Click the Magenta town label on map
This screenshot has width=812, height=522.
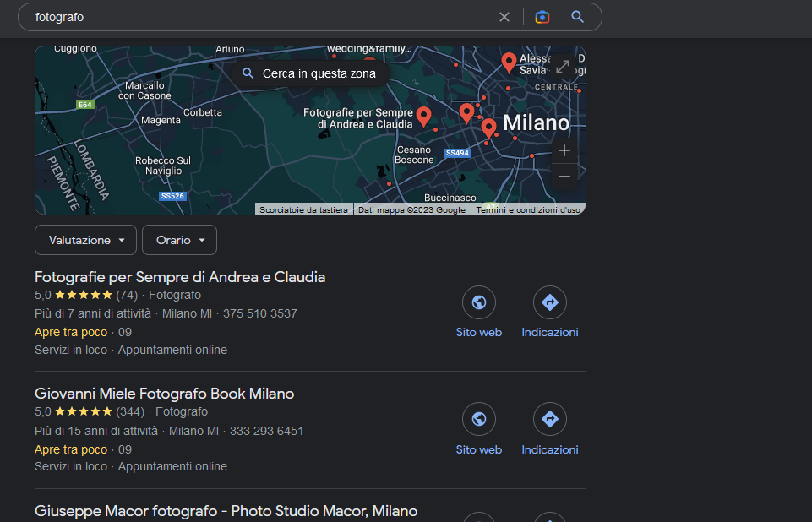[x=161, y=120]
